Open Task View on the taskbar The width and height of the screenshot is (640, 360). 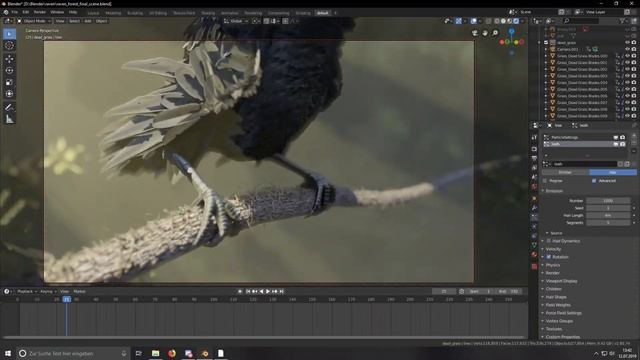click(139, 353)
